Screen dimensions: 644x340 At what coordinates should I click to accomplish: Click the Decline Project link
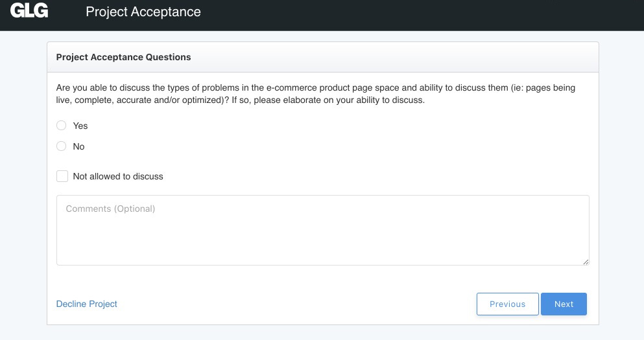pos(87,304)
